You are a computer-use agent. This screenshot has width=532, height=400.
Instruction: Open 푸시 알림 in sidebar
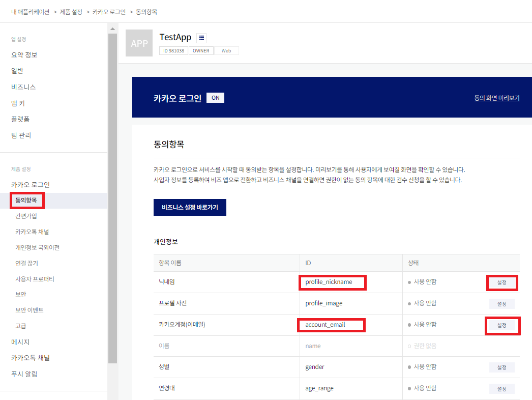[x=24, y=374]
